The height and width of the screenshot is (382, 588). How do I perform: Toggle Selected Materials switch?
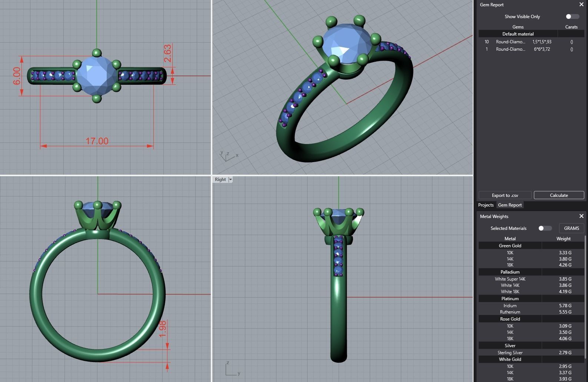545,228
